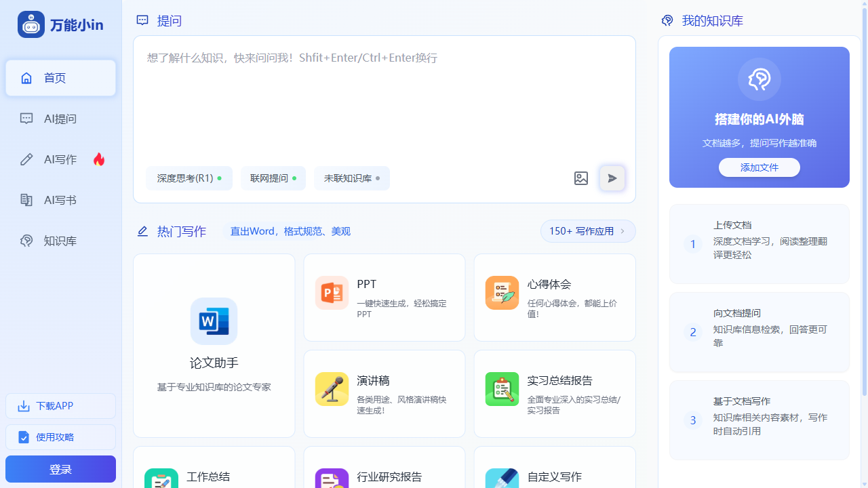Screen dimensions: 868x488
Task: Open AI提问 in the sidebar
Action: (60, 119)
